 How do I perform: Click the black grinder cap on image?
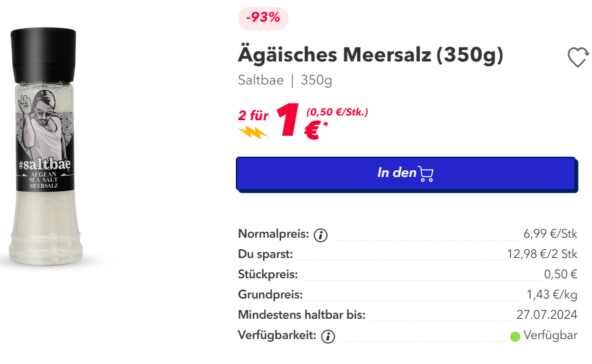click(x=43, y=55)
